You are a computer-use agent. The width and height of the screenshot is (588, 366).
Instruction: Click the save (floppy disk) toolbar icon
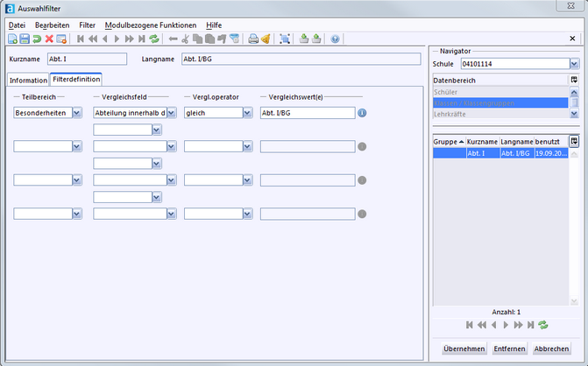click(25, 39)
